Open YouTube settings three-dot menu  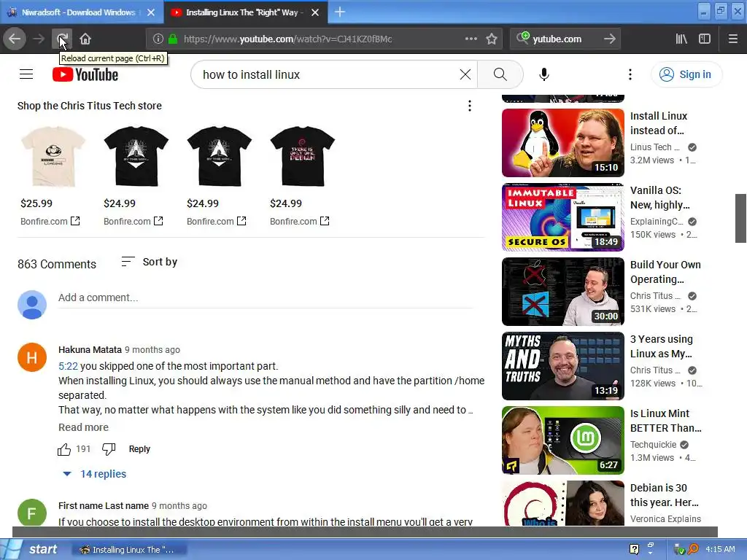tap(630, 74)
